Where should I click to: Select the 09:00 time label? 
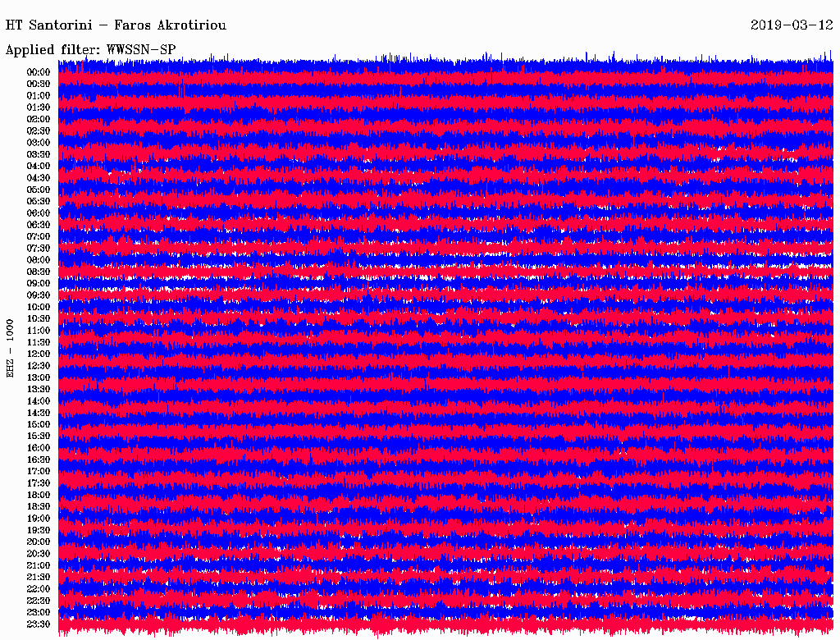click(x=39, y=284)
